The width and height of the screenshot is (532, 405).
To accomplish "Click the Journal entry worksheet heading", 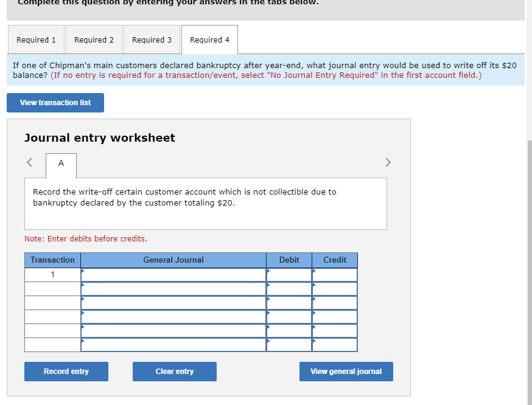I will [100, 138].
